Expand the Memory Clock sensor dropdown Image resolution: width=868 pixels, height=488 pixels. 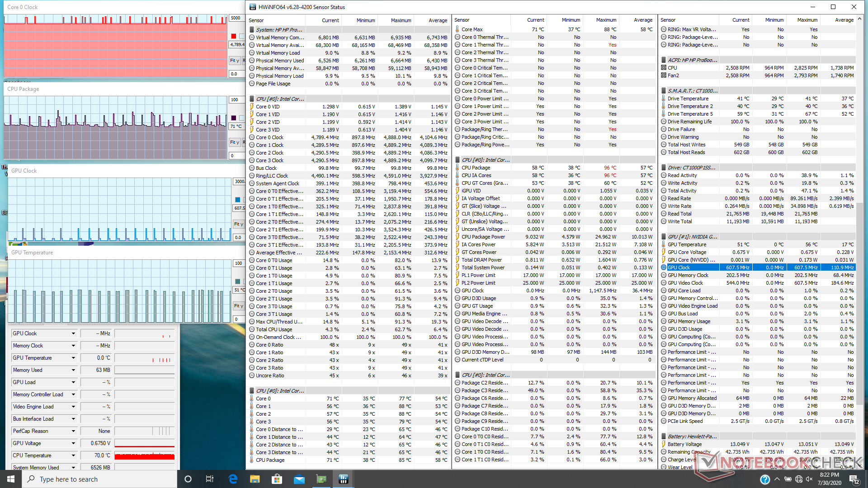[x=73, y=346]
